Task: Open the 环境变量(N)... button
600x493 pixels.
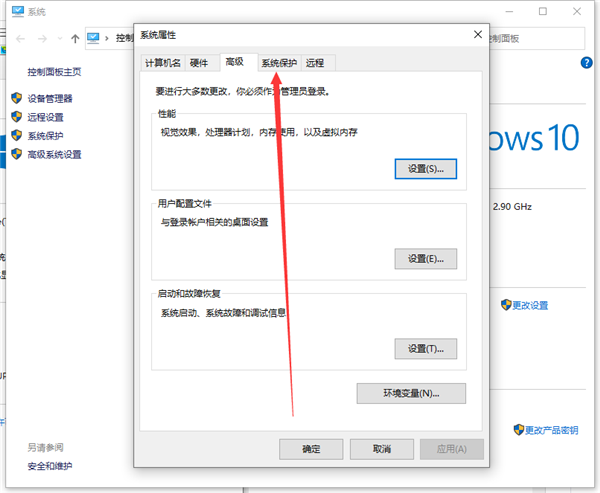Action: click(411, 393)
